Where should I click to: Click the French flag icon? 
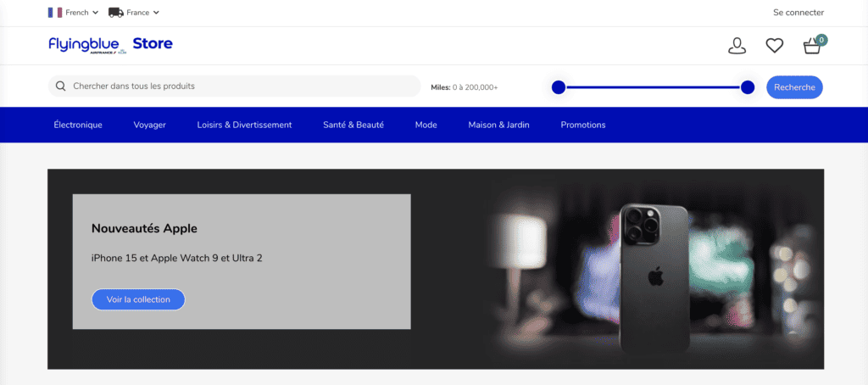pos(55,13)
